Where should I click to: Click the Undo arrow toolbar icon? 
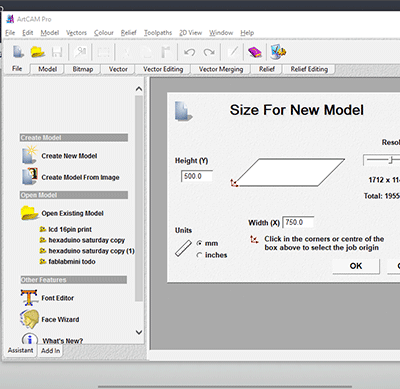(190, 52)
